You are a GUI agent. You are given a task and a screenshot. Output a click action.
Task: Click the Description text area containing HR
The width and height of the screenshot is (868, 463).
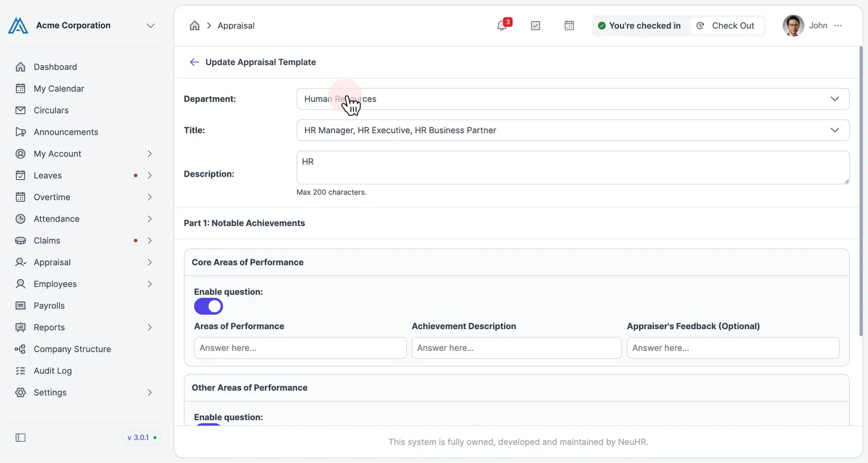[x=573, y=168]
